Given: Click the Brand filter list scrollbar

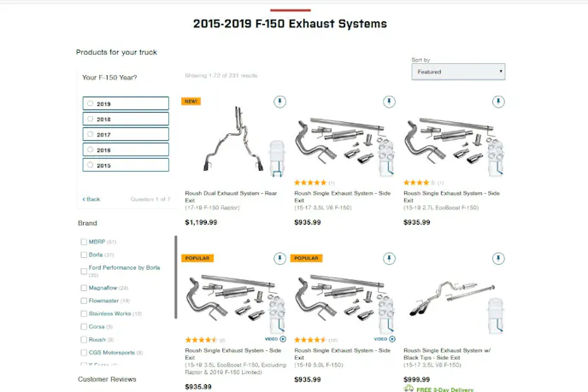Looking at the screenshot, I should (176, 278).
